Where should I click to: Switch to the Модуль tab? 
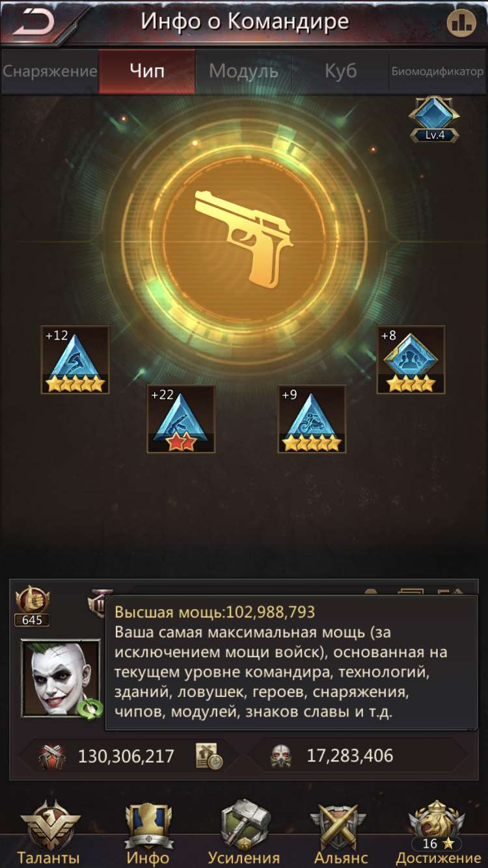tap(244, 72)
